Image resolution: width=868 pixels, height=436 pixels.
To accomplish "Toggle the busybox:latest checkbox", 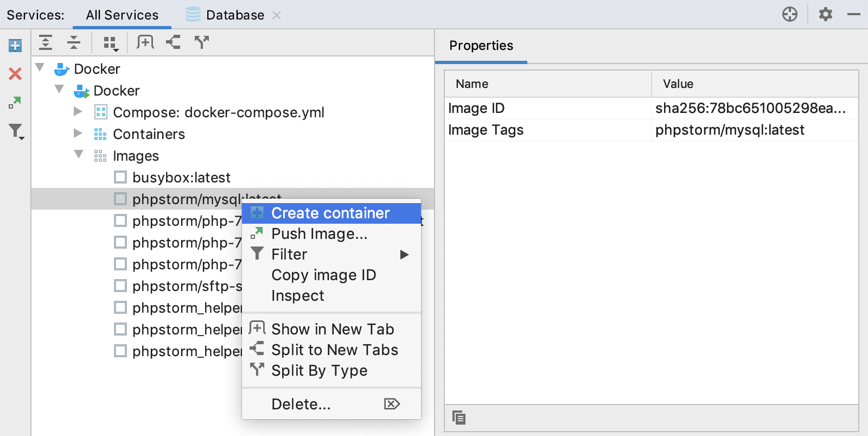I will (120, 177).
